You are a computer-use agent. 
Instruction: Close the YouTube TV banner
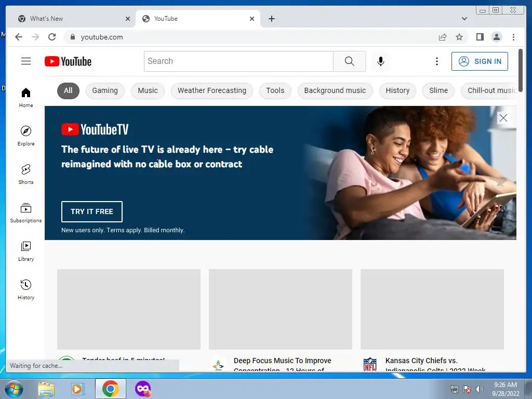click(x=503, y=118)
